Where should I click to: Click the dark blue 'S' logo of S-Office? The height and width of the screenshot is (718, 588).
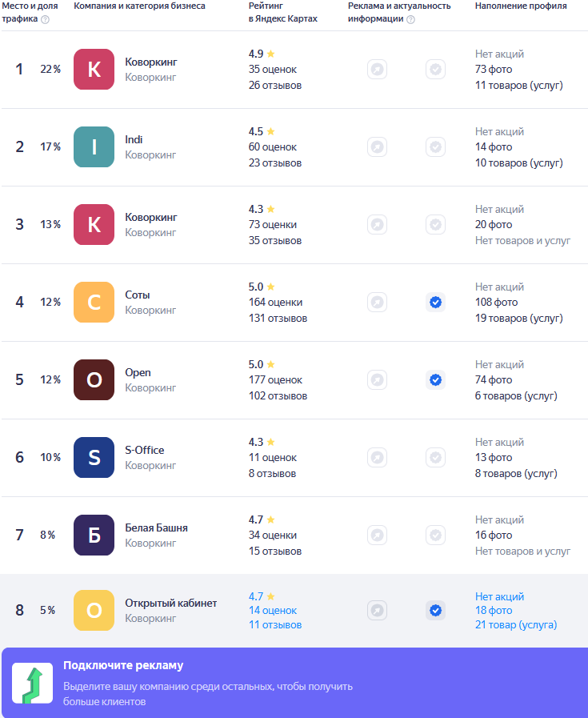point(94,457)
